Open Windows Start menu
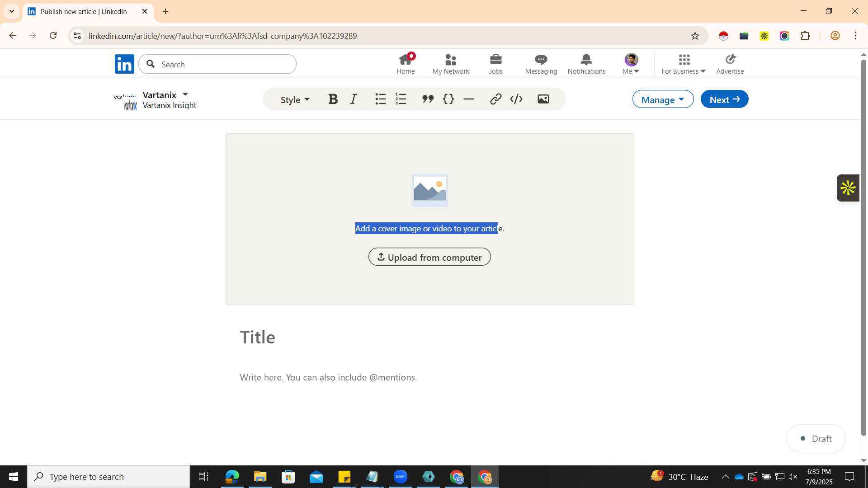The width and height of the screenshot is (868, 488). point(14,477)
